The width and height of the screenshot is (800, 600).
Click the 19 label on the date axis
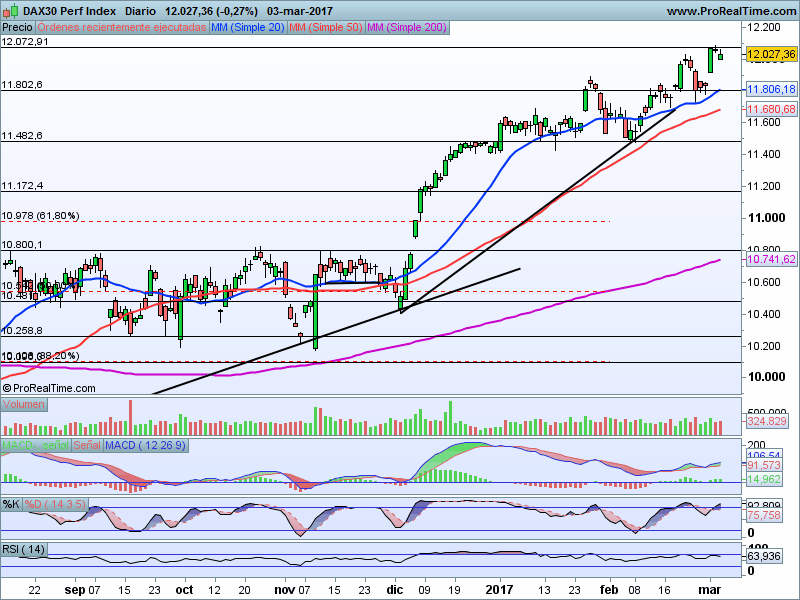pos(454,590)
